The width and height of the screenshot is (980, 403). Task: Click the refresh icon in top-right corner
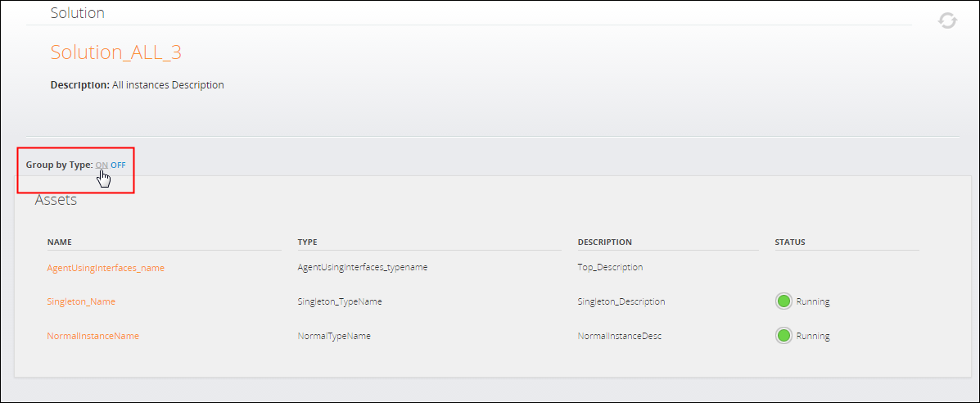[947, 20]
